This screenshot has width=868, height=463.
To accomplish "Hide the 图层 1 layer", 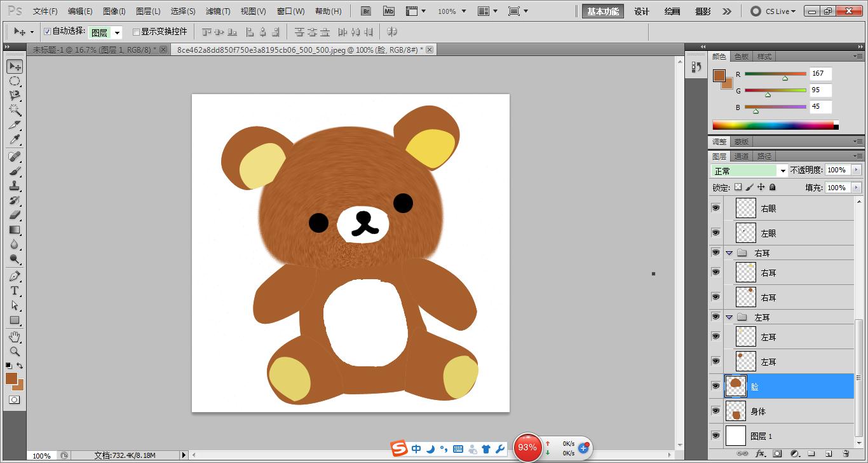I will tap(716, 436).
